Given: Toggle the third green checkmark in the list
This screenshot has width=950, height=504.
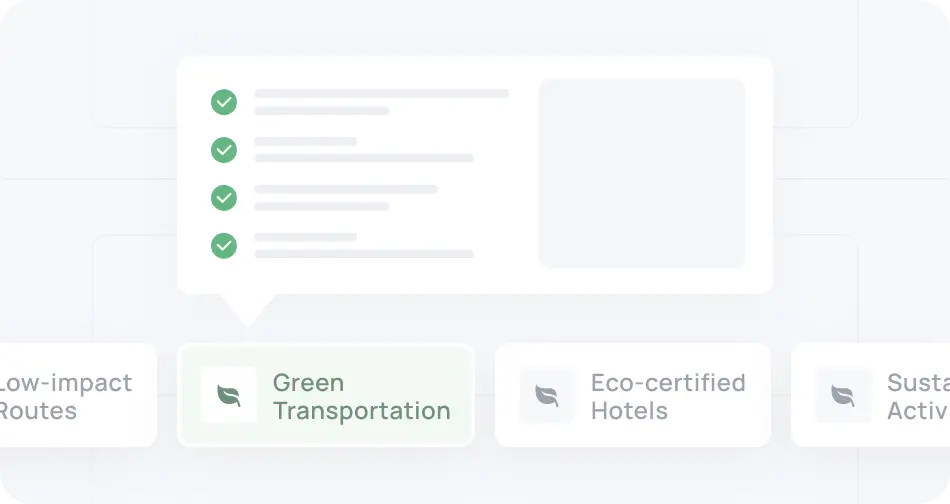Looking at the screenshot, I should coord(224,198).
